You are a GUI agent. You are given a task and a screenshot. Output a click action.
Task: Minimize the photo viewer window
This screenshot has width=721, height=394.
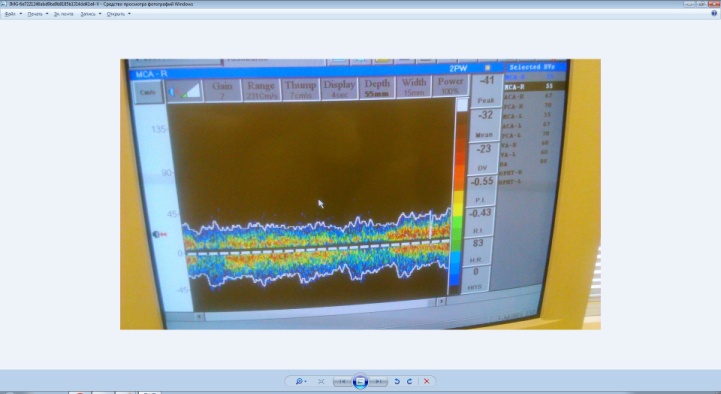[689, 4]
